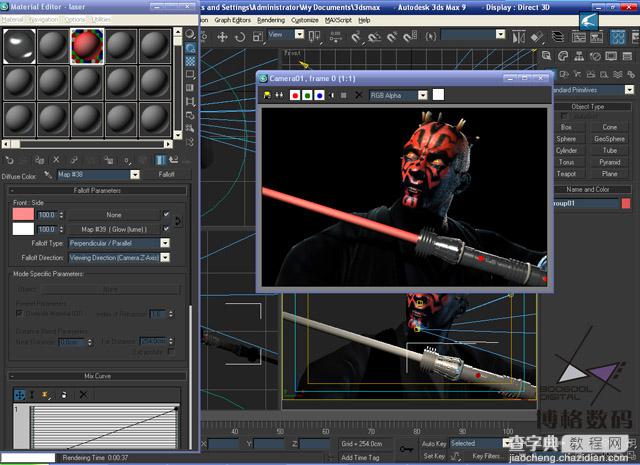Uncheck the None map enable checkbox

166,214
